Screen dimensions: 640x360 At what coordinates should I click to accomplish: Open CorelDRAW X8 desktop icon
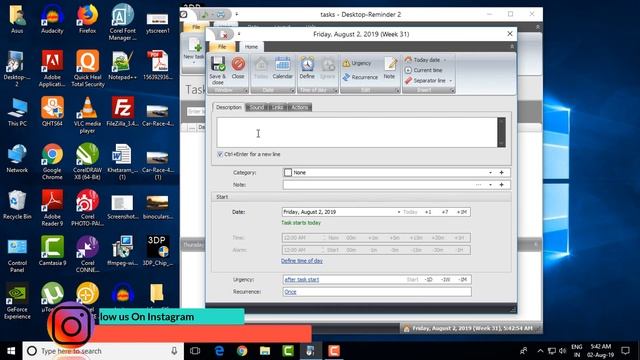pyautogui.click(x=87, y=162)
